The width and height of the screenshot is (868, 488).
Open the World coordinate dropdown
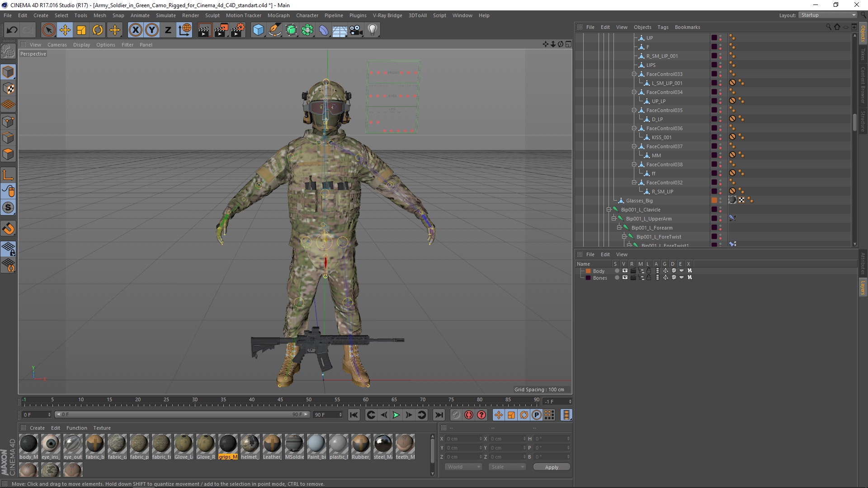tap(464, 467)
